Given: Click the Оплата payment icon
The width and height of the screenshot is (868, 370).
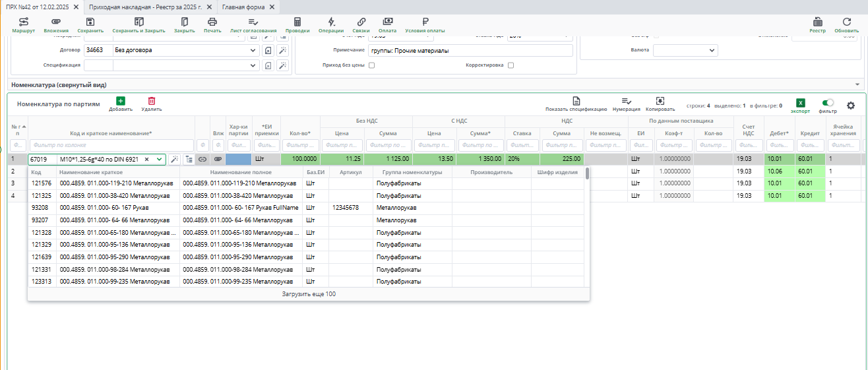Looking at the screenshot, I should [x=388, y=22].
